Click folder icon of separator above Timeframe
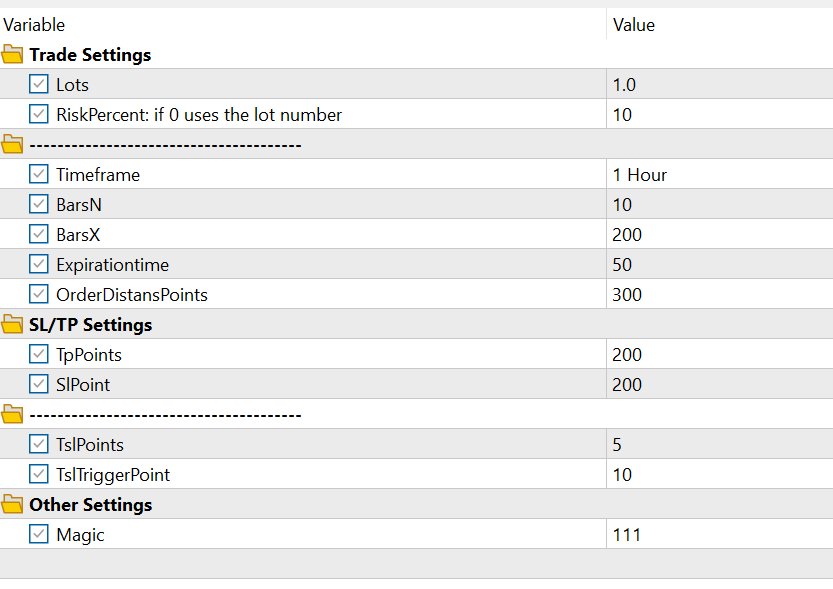The width and height of the screenshot is (833, 589). pyautogui.click(x=12, y=144)
